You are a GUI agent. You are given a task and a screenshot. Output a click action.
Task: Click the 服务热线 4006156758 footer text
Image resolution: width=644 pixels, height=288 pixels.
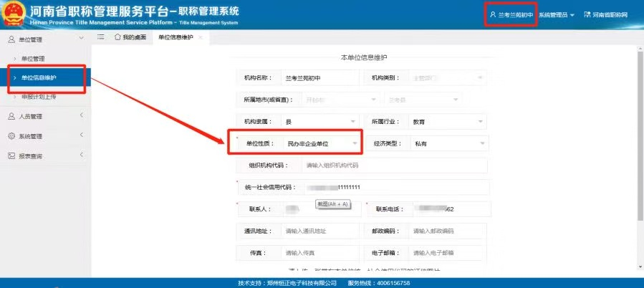pos(378,283)
